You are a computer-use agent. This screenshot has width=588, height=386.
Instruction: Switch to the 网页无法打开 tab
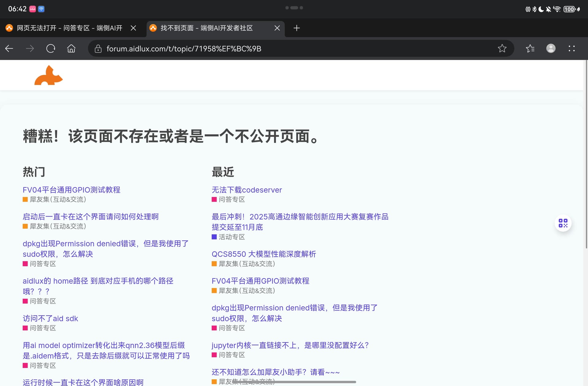point(69,28)
